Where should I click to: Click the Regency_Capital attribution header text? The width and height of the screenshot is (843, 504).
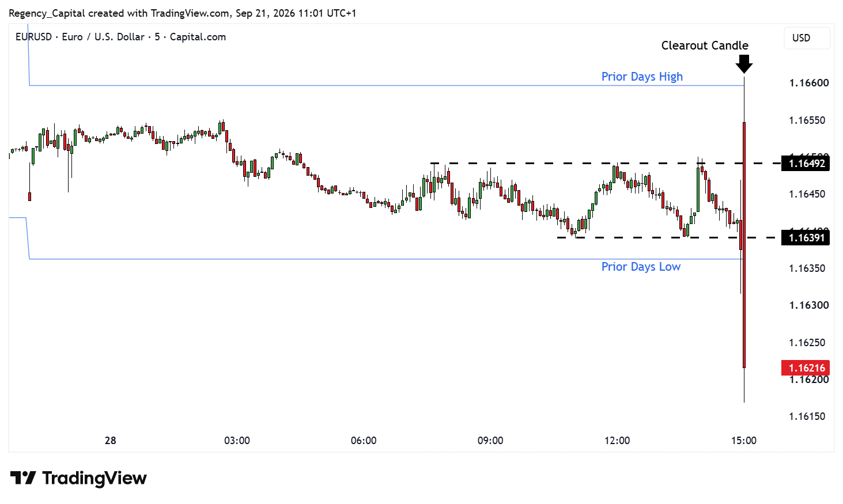pos(182,13)
